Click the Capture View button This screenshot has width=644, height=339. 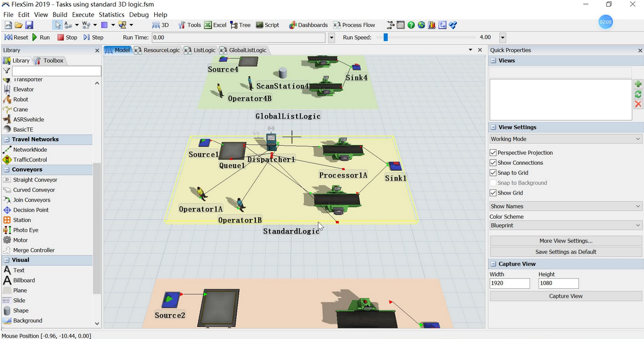(x=566, y=296)
